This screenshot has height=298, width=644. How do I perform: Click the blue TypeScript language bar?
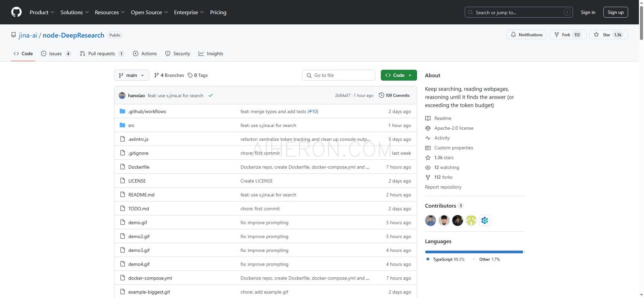pyautogui.click(x=474, y=252)
